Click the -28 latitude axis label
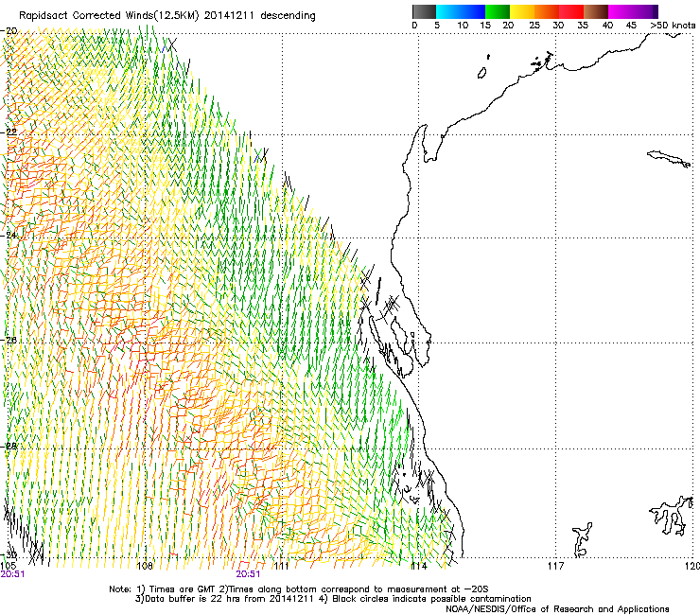This screenshot has width=700, height=615. coord(9,446)
